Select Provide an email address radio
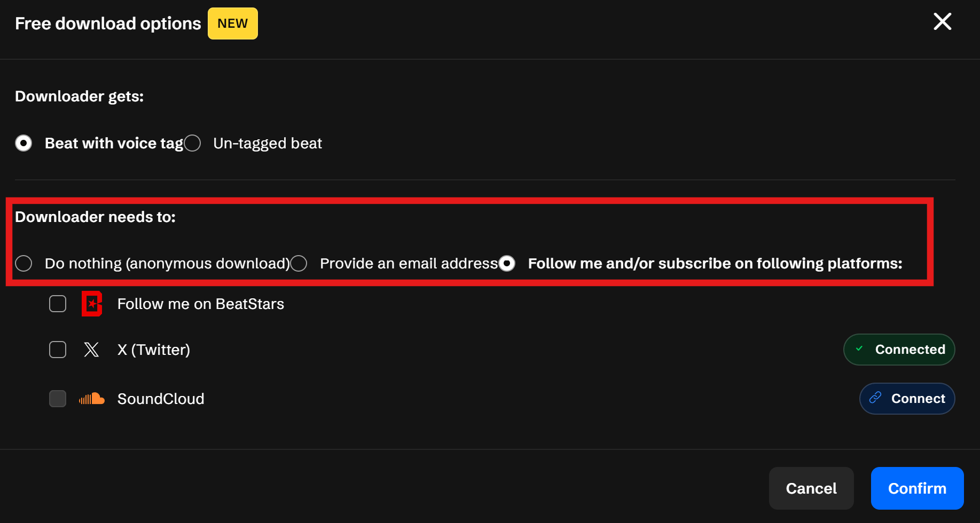This screenshot has width=980, height=523. [x=299, y=263]
